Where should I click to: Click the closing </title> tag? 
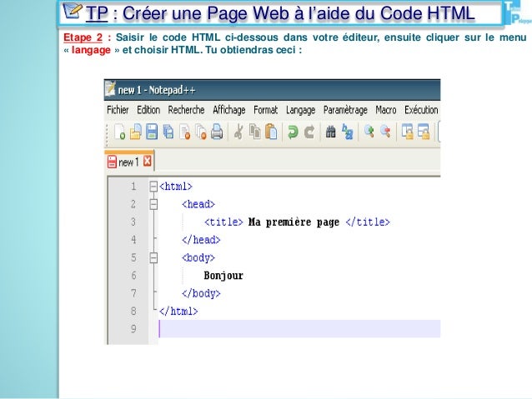pos(368,222)
